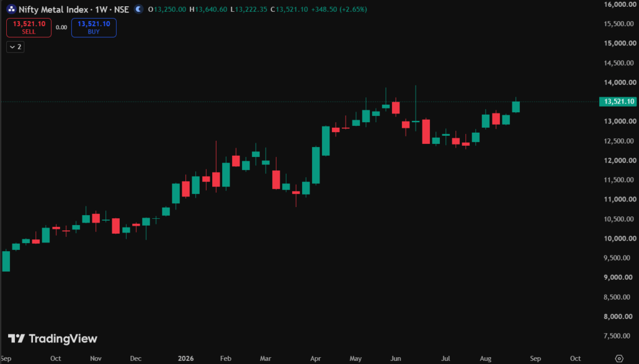This screenshot has width=639, height=364.
Task: Click the 12,000.00 price axis label
Action: pyautogui.click(x=620, y=160)
